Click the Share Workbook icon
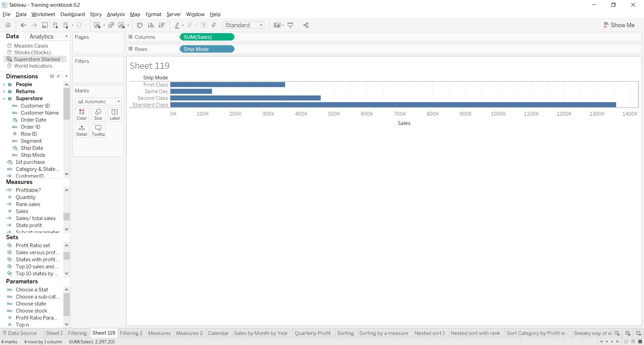 pyautogui.click(x=306, y=25)
